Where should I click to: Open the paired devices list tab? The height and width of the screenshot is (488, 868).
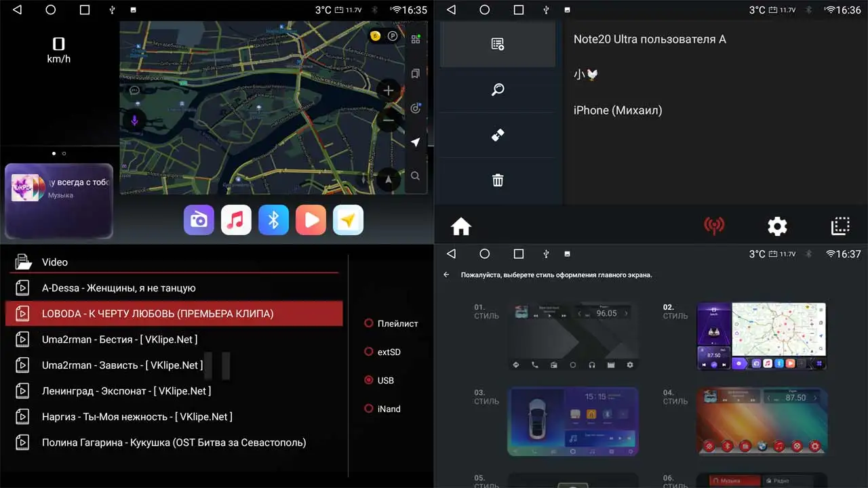(497, 44)
